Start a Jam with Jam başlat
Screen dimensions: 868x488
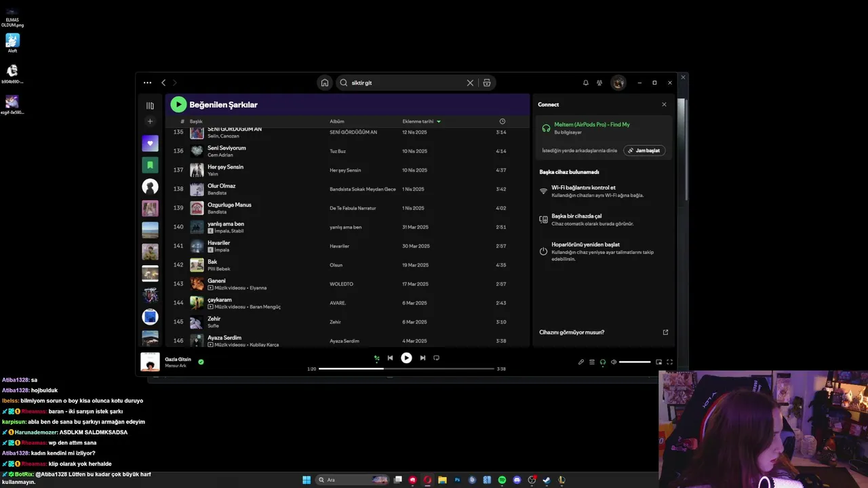[x=644, y=150]
